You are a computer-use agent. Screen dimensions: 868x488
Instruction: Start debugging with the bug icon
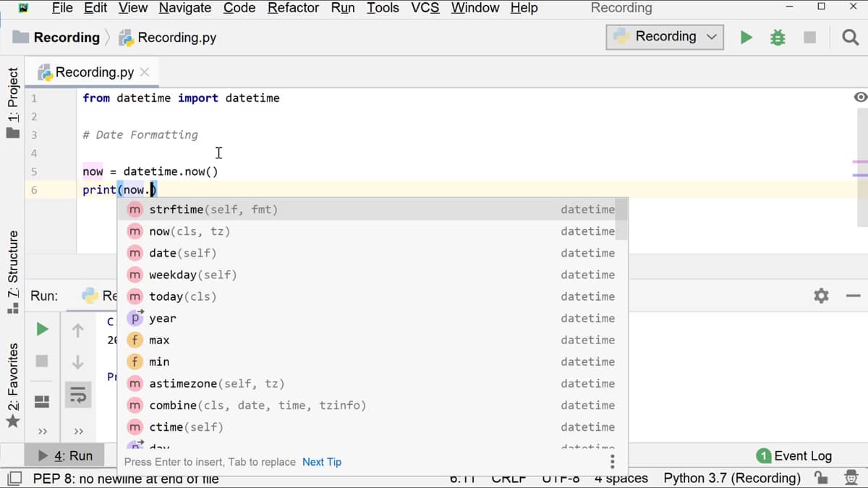tap(778, 37)
